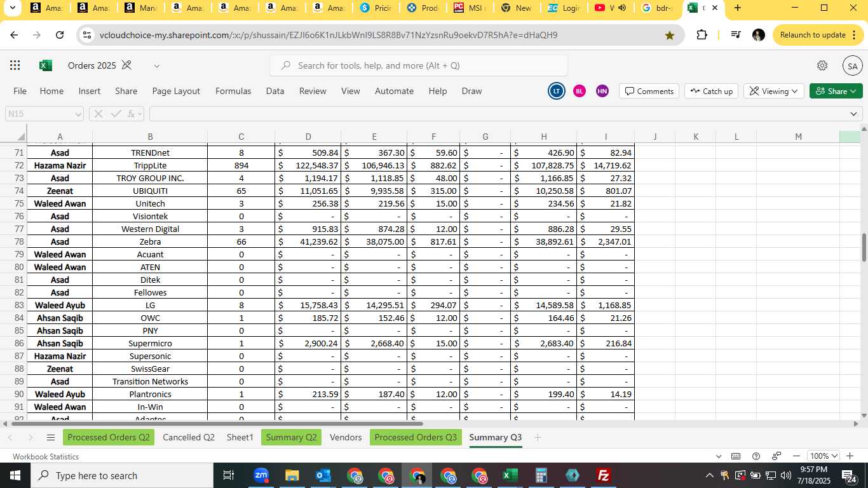868x488 pixels.
Task: Select column D header
Action: pos(308,137)
